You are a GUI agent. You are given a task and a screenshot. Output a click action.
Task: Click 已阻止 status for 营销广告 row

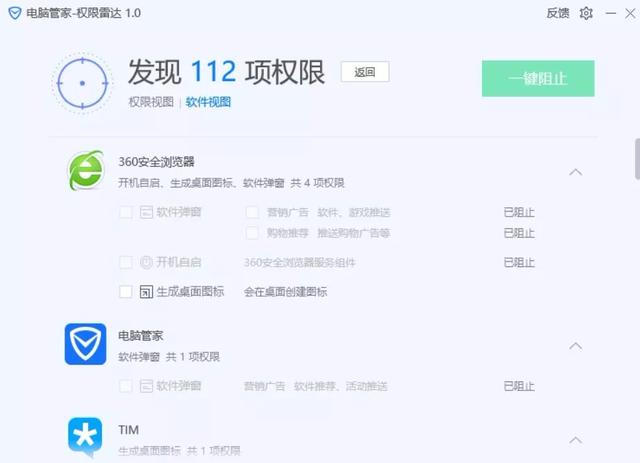tap(519, 212)
